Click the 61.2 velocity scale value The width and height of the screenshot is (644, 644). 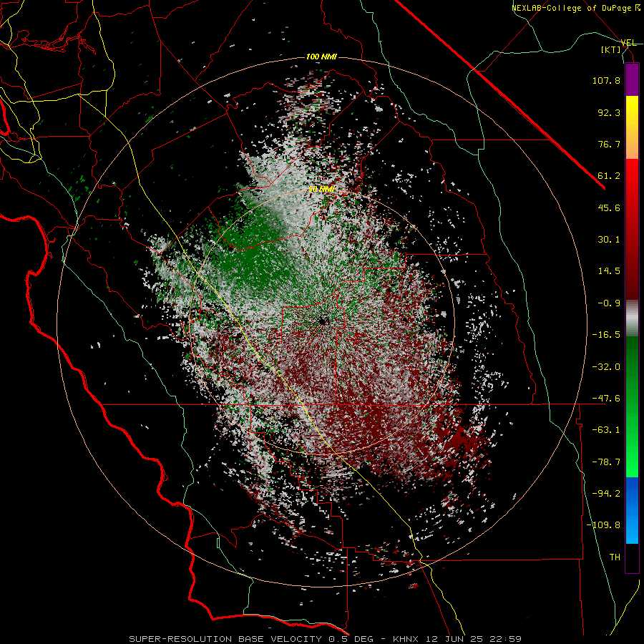click(x=609, y=176)
